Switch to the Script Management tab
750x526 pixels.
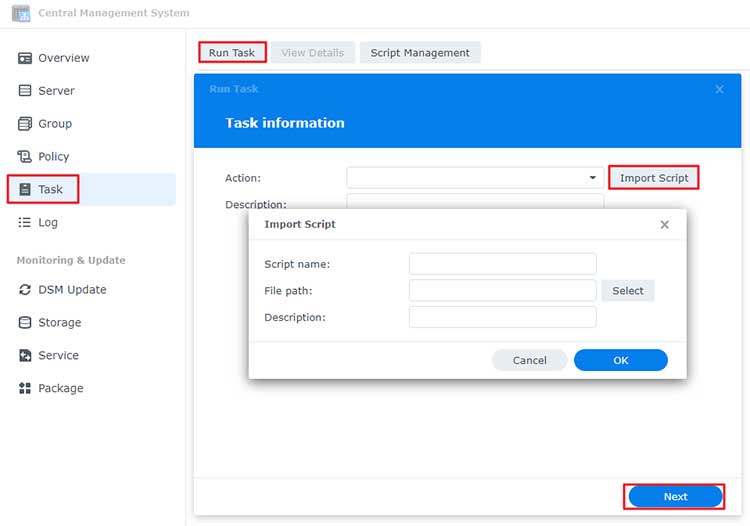[x=420, y=53]
